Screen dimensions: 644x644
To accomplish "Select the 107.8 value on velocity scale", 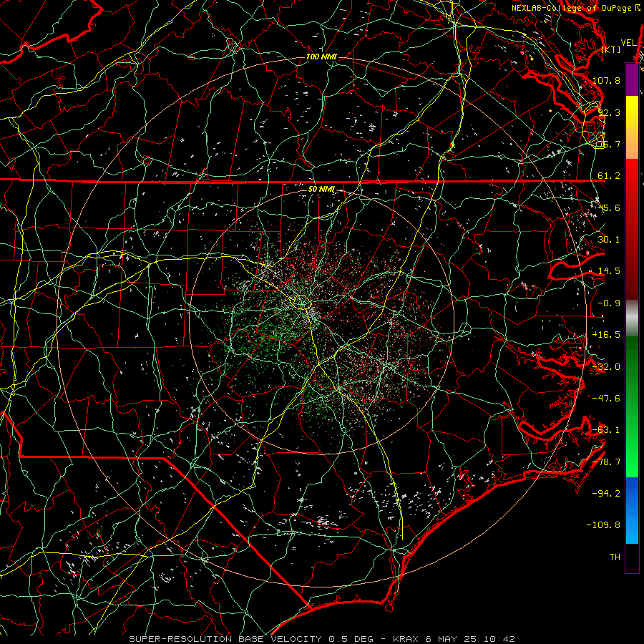I will [x=607, y=80].
